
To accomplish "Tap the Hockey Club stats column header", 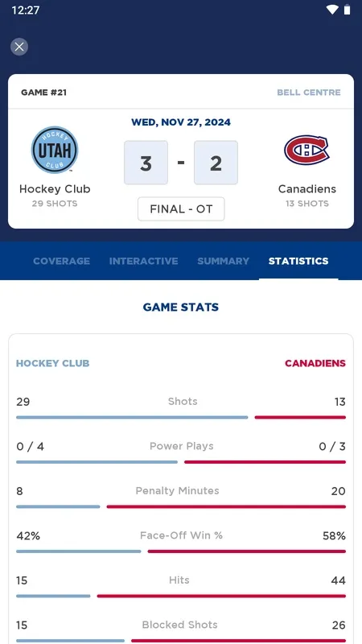I will [x=52, y=364].
